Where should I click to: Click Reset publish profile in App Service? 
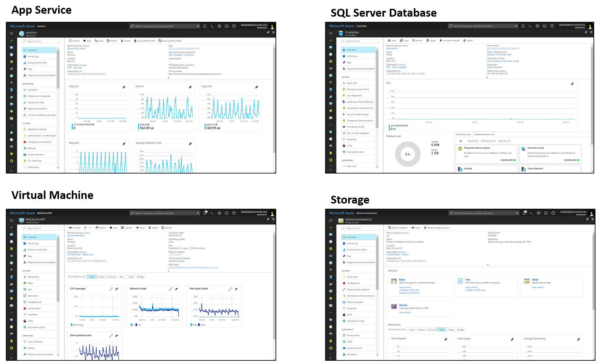click(x=170, y=41)
